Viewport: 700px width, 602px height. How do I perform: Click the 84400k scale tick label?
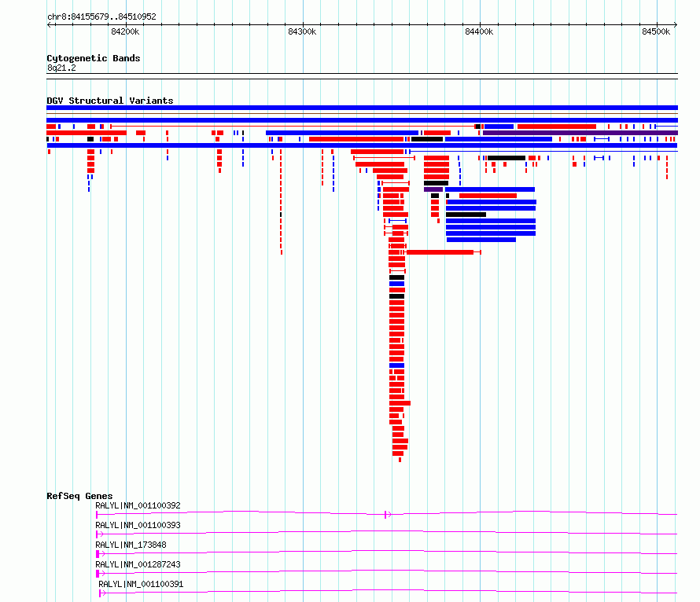[x=479, y=31]
